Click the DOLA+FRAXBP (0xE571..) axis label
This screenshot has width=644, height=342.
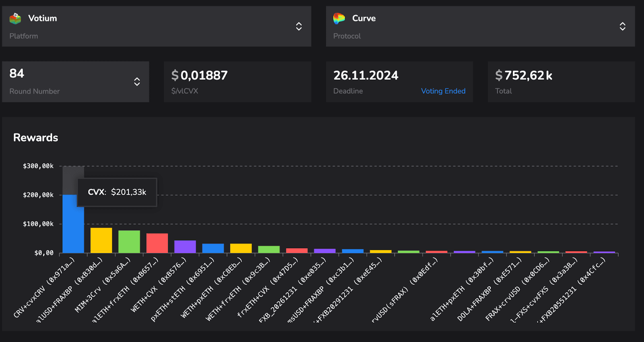coord(490,288)
